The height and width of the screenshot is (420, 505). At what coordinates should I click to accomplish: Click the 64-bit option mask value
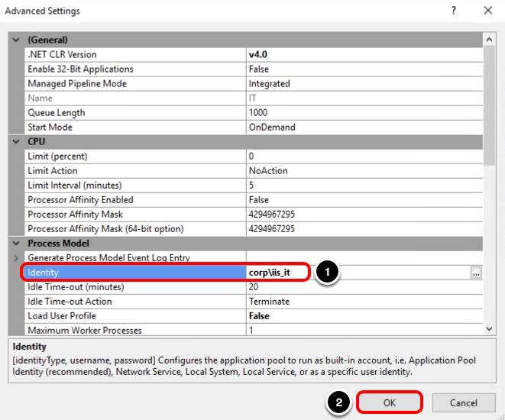(x=364, y=229)
